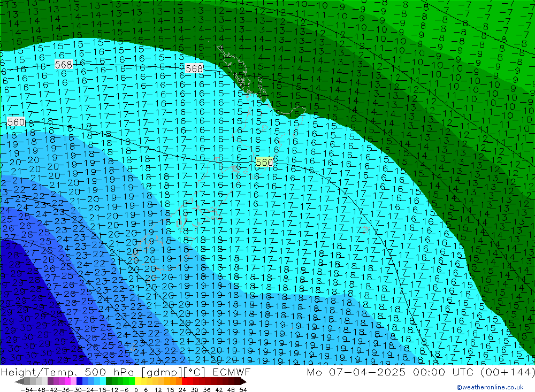Click the 568 contour label at far left

(63, 65)
